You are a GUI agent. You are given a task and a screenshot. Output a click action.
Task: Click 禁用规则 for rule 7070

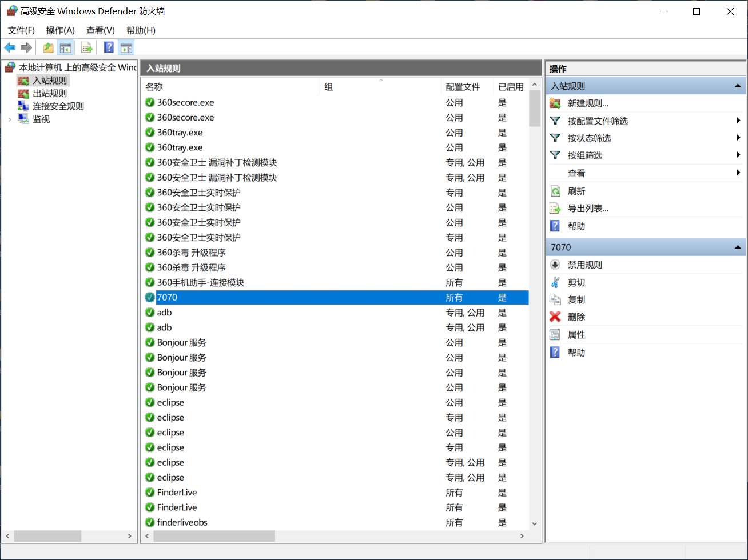(x=584, y=265)
